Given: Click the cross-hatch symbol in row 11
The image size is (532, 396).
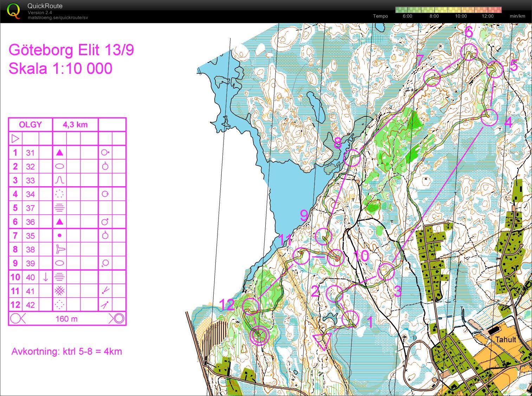Looking at the screenshot, I should 59,291.
